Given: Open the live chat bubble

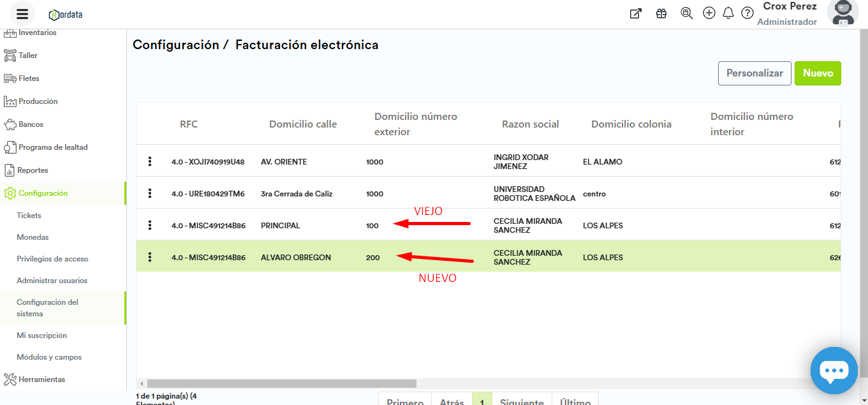Looking at the screenshot, I should coord(834,371).
